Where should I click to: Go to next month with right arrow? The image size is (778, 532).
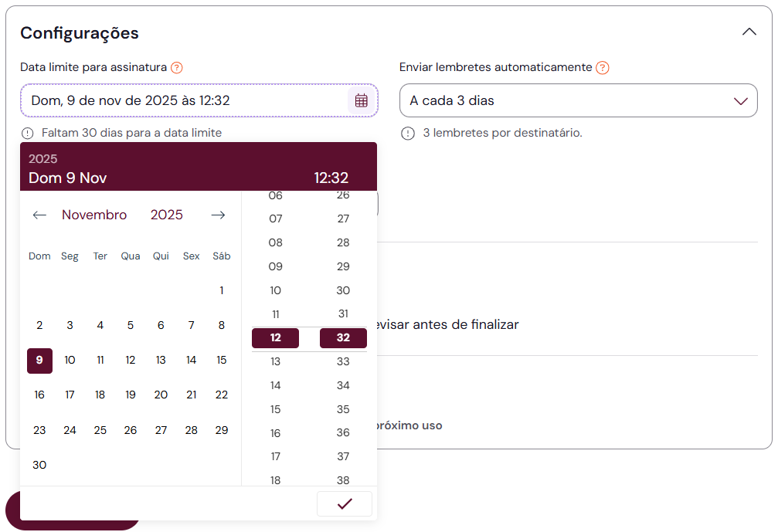click(x=218, y=215)
